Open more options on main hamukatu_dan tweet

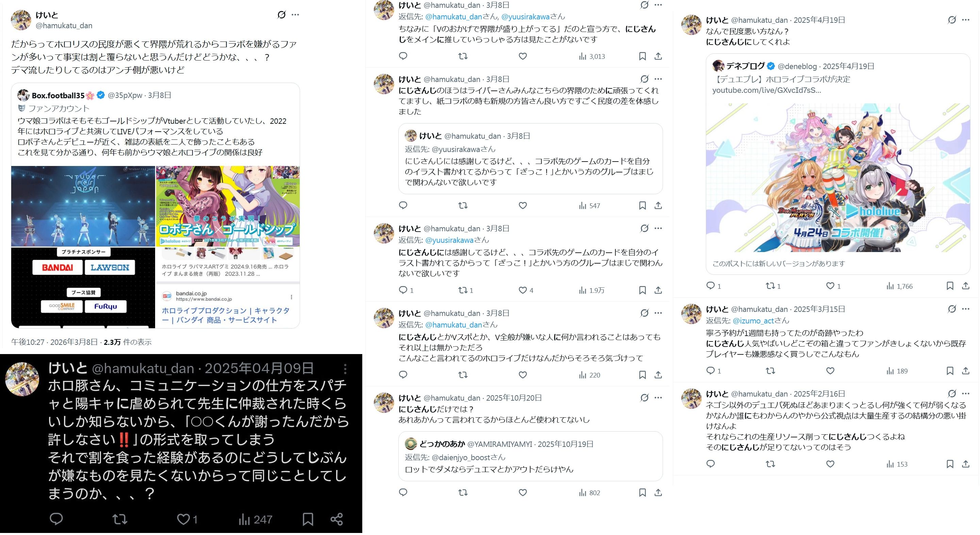pyautogui.click(x=295, y=15)
